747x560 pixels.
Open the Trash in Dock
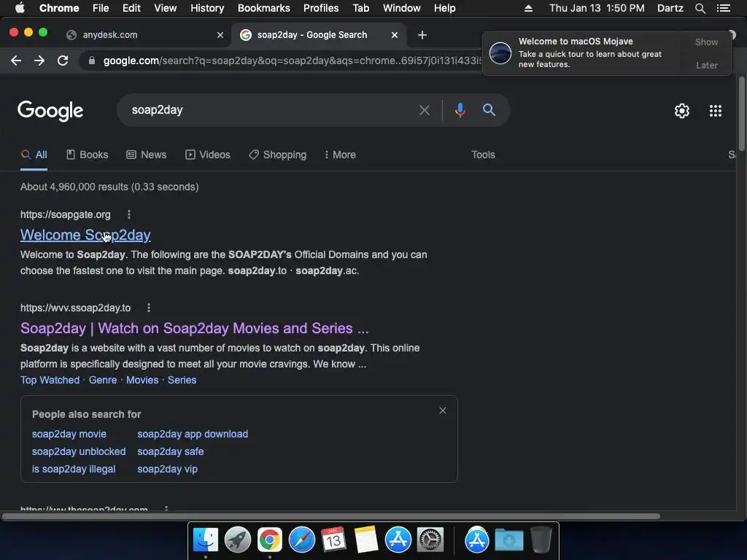541,540
